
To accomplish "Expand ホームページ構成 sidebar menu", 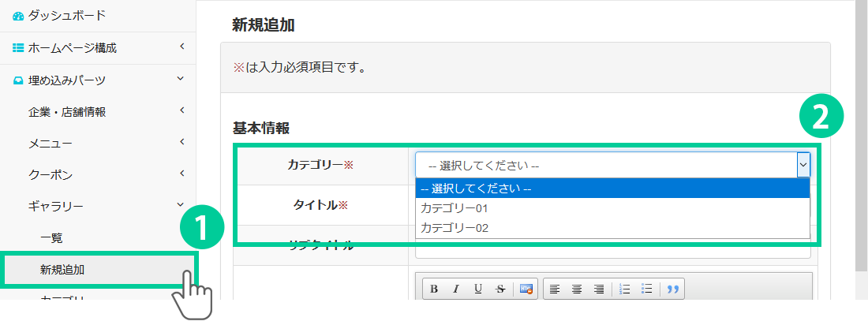I will click(73, 48).
